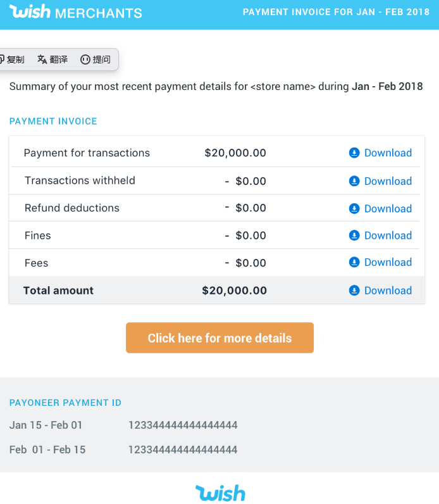Click download icon in Fines row
This screenshot has width=439, height=504.
click(354, 236)
